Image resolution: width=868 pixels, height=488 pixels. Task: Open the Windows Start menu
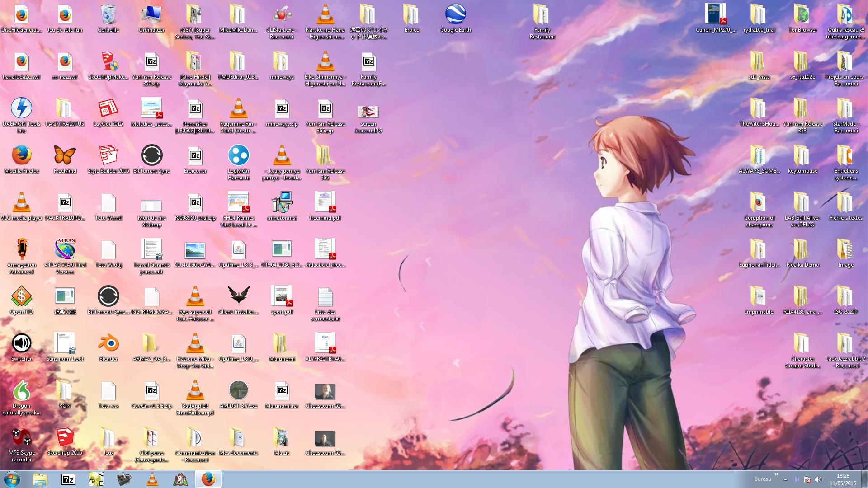12,479
